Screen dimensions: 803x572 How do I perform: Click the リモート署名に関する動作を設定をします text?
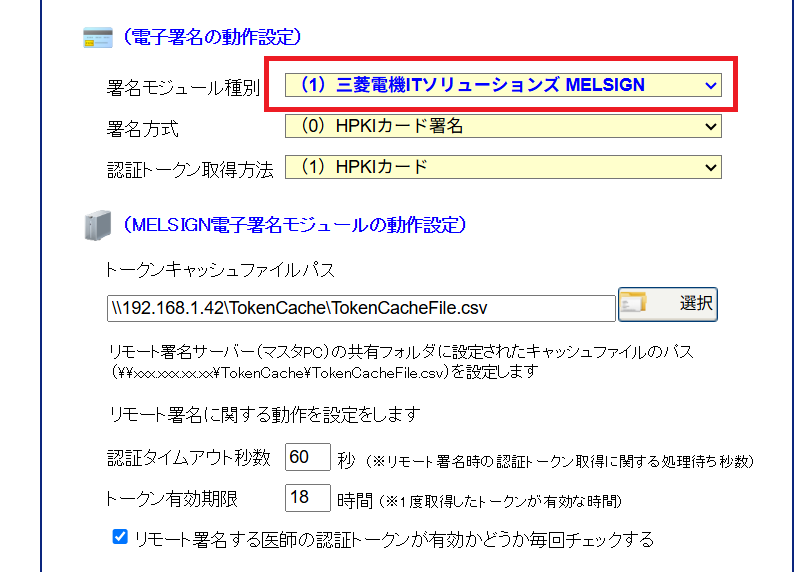(x=265, y=414)
